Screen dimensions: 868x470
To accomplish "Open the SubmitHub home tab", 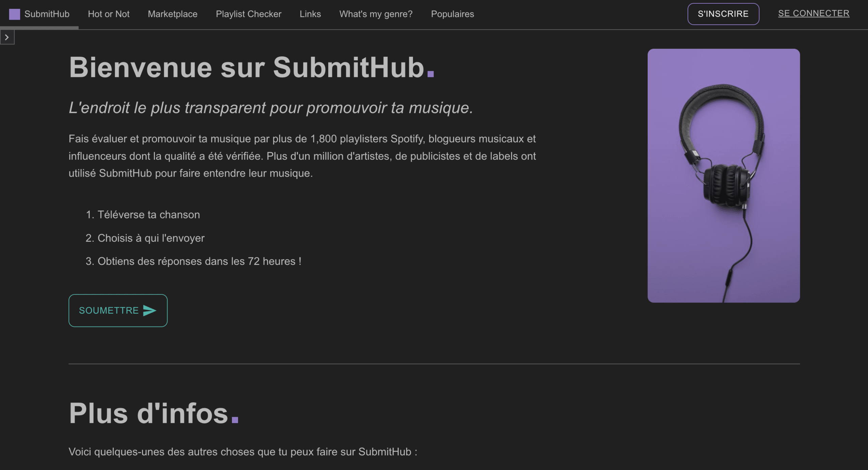I will click(x=39, y=14).
